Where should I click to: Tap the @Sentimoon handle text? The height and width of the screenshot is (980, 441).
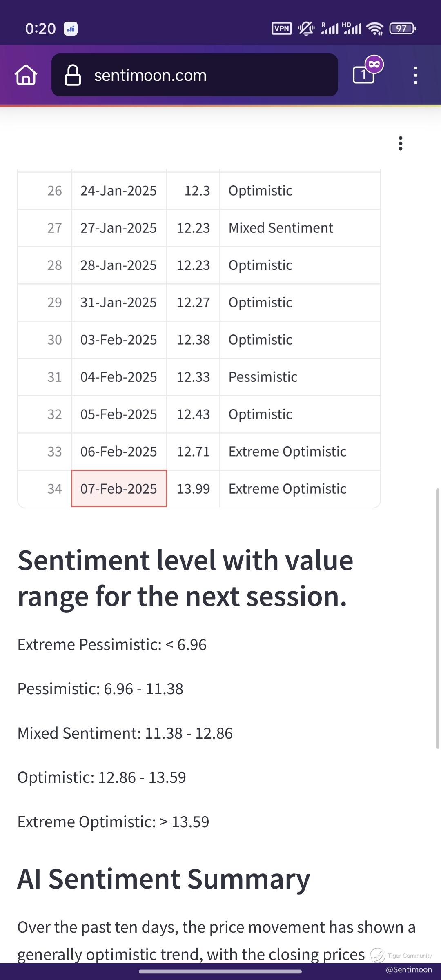pyautogui.click(x=409, y=970)
